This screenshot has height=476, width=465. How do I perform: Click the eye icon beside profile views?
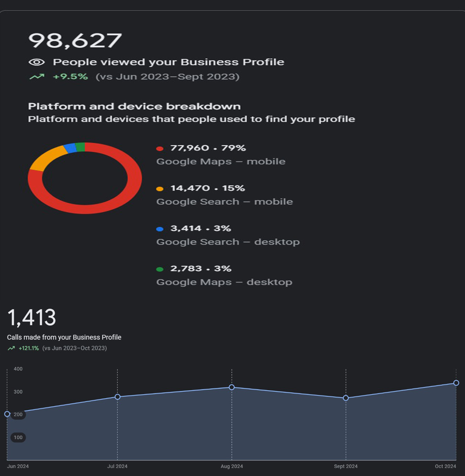[37, 62]
